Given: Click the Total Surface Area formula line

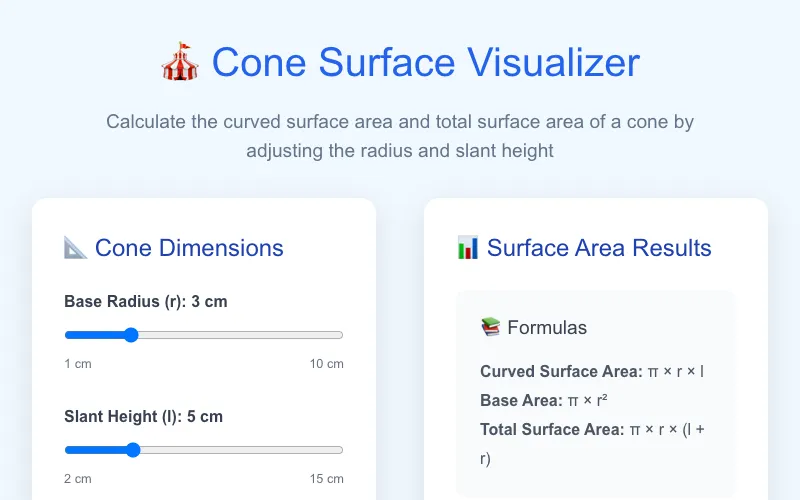Looking at the screenshot, I should point(592,444).
